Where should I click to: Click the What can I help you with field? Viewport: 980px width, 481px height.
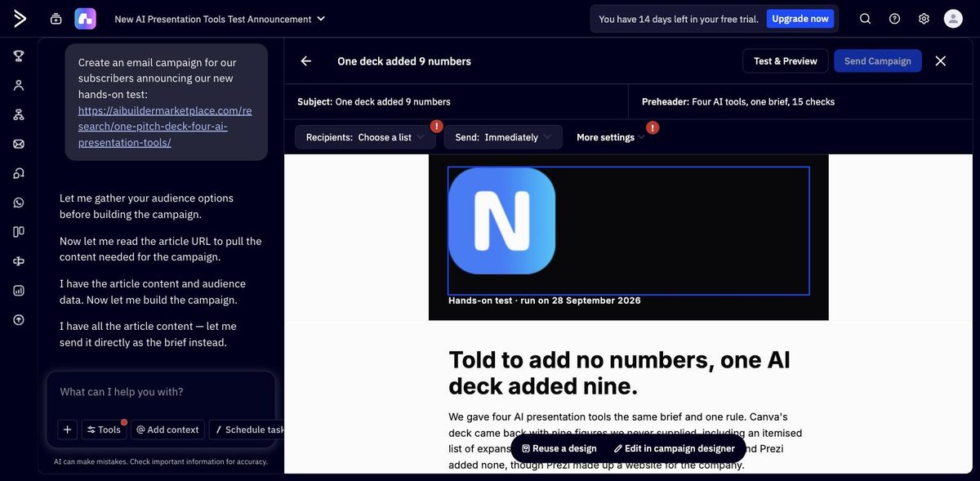[x=161, y=392]
